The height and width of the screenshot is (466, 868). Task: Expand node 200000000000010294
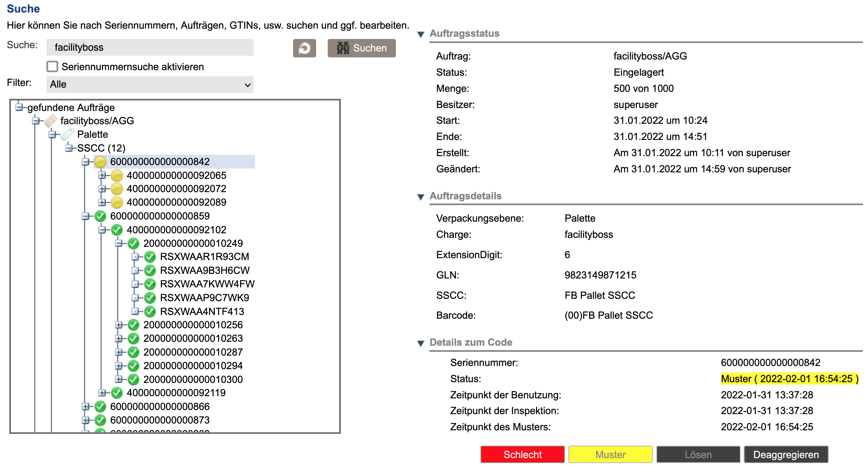pos(118,366)
